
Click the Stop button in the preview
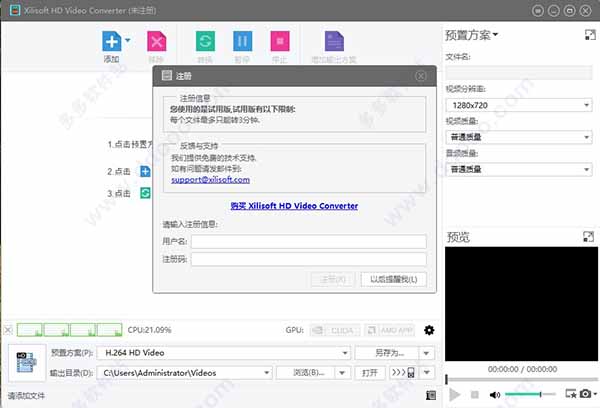(474, 394)
